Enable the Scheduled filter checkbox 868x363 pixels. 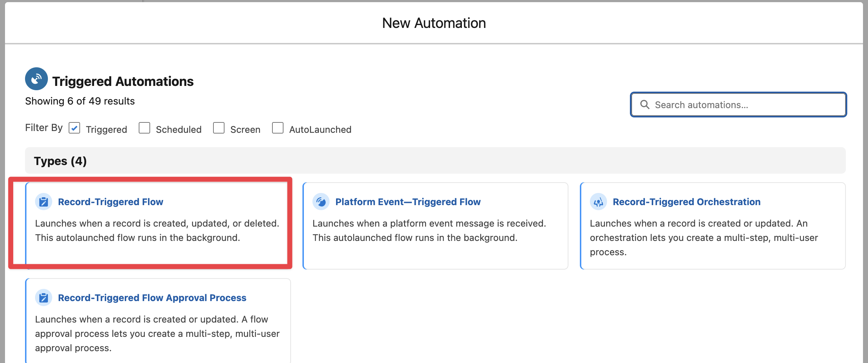(x=144, y=128)
